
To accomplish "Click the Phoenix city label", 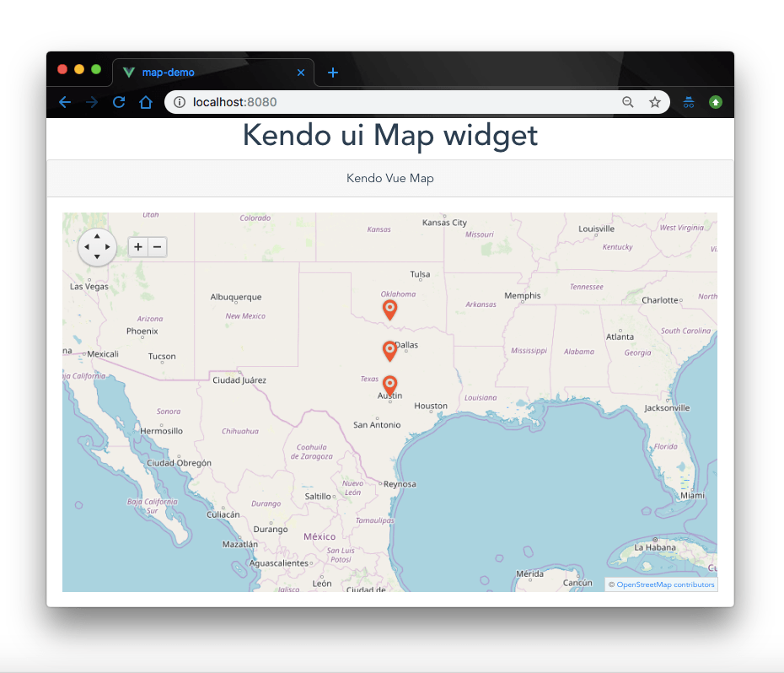I will coord(142,331).
